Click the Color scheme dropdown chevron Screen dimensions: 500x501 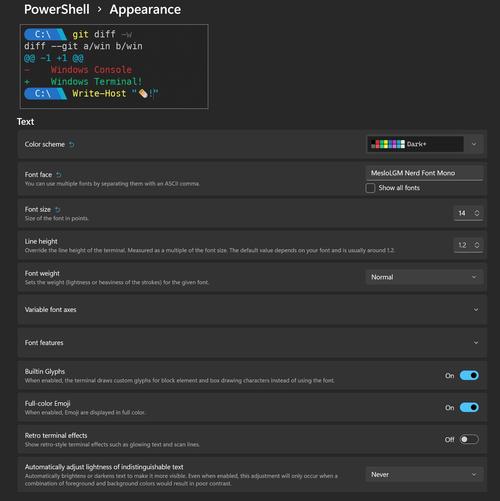pos(474,144)
